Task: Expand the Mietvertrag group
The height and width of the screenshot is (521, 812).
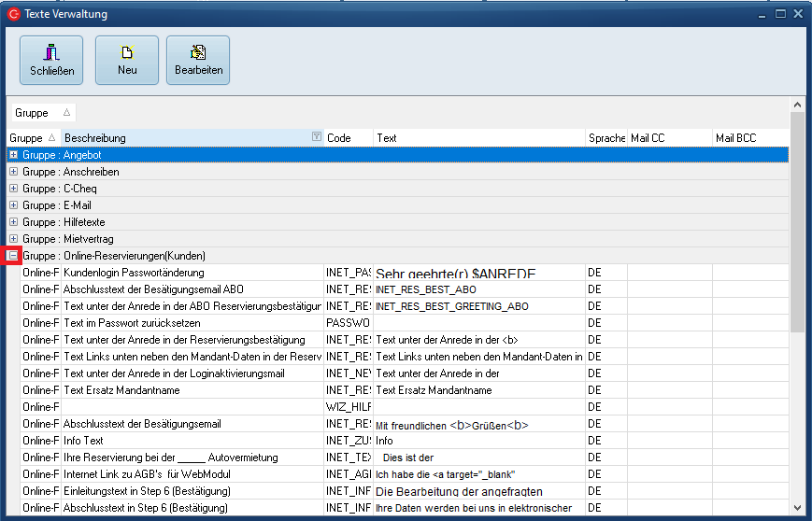Action: point(13,239)
